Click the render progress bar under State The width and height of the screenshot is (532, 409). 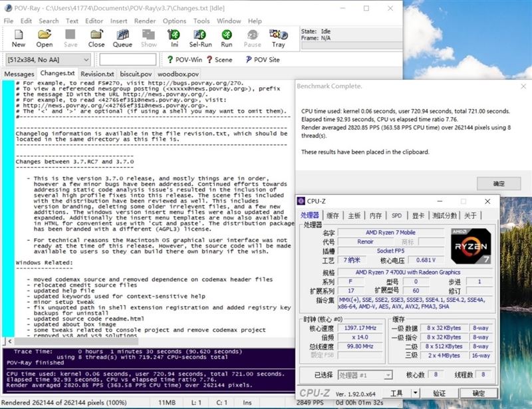click(351, 45)
